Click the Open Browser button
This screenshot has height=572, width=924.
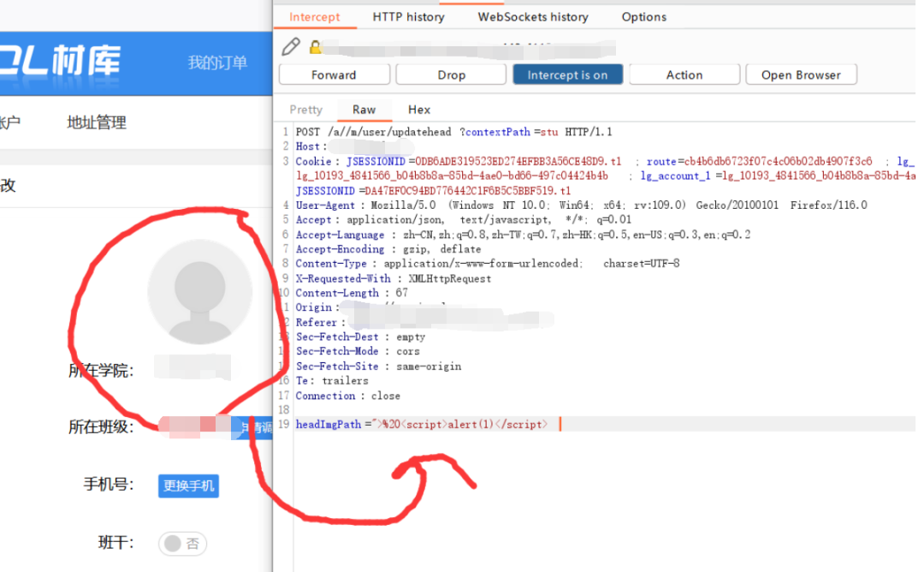[801, 74]
